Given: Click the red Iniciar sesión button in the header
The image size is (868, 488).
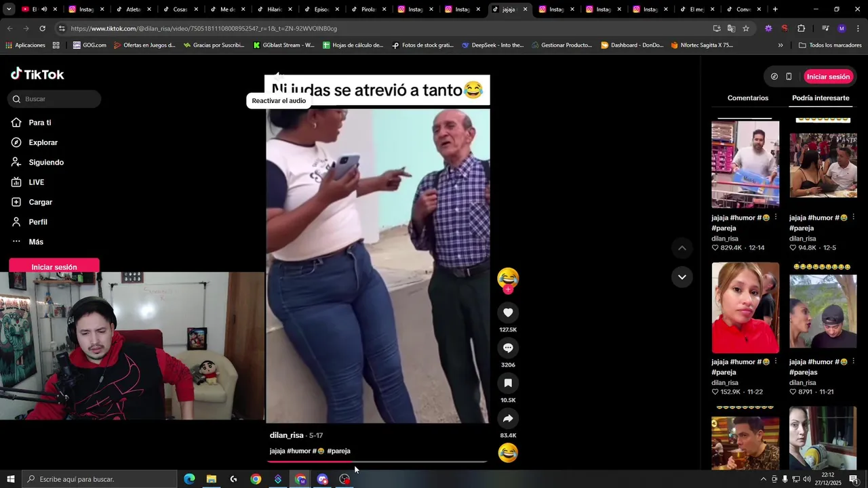Looking at the screenshot, I should [828, 77].
